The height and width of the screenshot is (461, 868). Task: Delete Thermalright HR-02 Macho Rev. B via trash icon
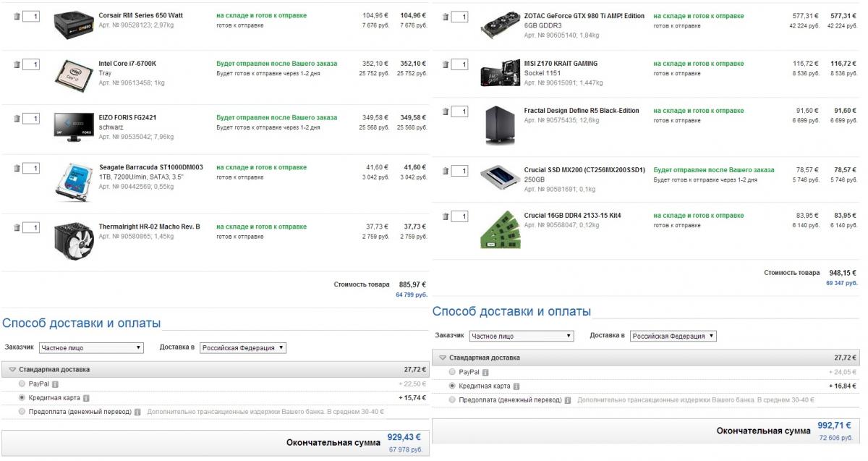click(x=17, y=228)
